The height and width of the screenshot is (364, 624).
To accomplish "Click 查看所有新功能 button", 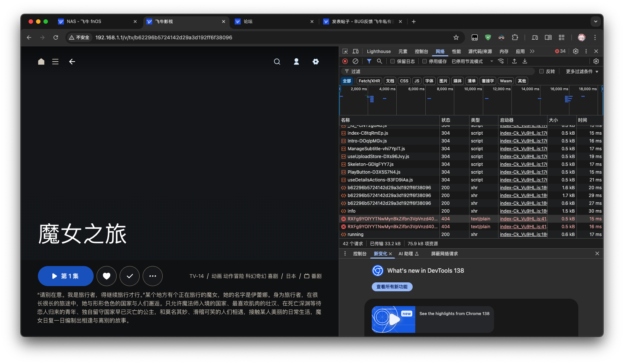I will [x=392, y=287].
